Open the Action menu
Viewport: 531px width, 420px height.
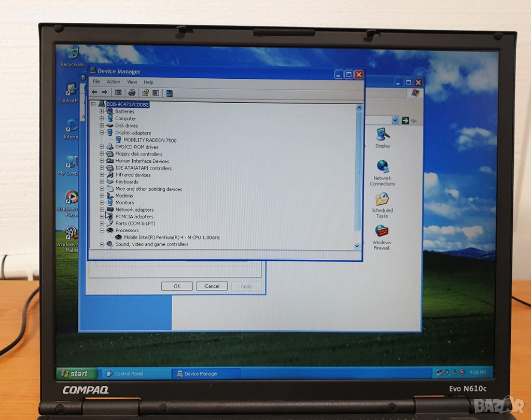point(113,82)
